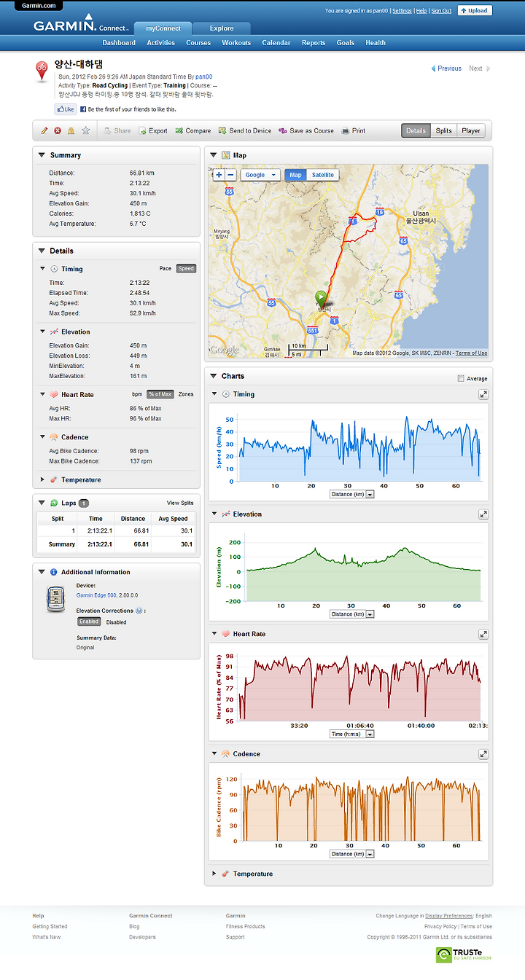Image resolution: width=525 pixels, height=980 pixels.
Task: Click the road cycling activity pin icon
Action: click(43, 73)
